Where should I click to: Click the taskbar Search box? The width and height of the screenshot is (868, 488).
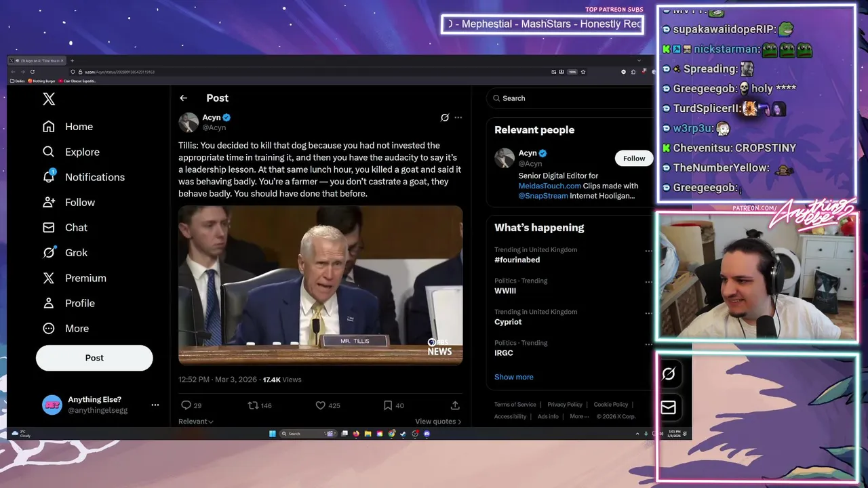point(309,434)
